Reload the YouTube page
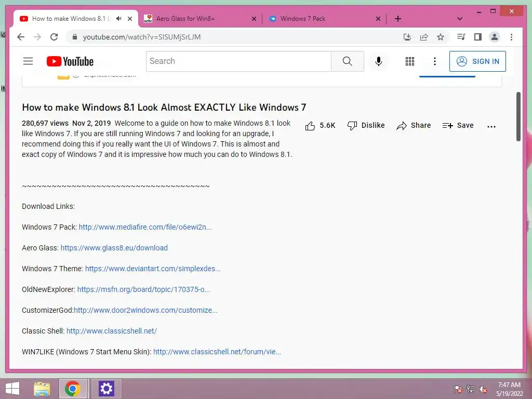 [x=54, y=37]
